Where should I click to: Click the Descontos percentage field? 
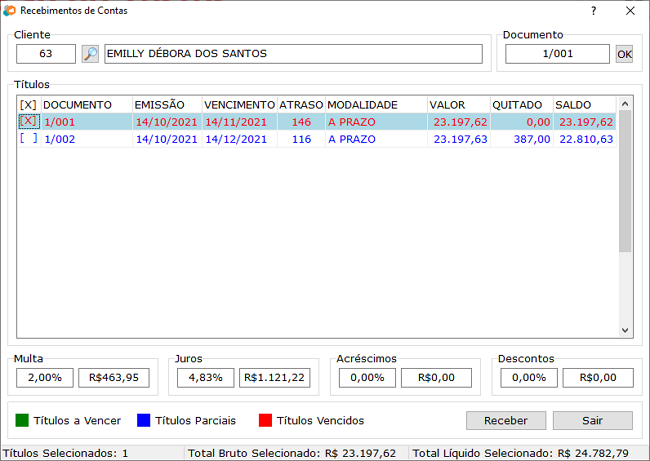click(529, 378)
